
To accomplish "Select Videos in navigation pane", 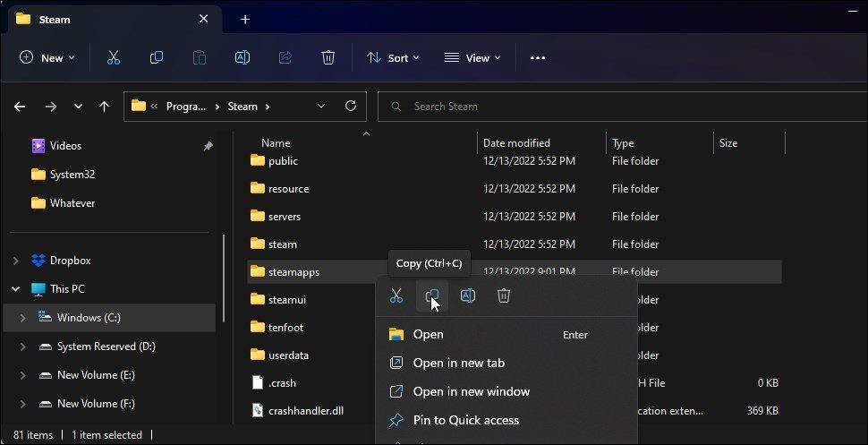I will 65,146.
